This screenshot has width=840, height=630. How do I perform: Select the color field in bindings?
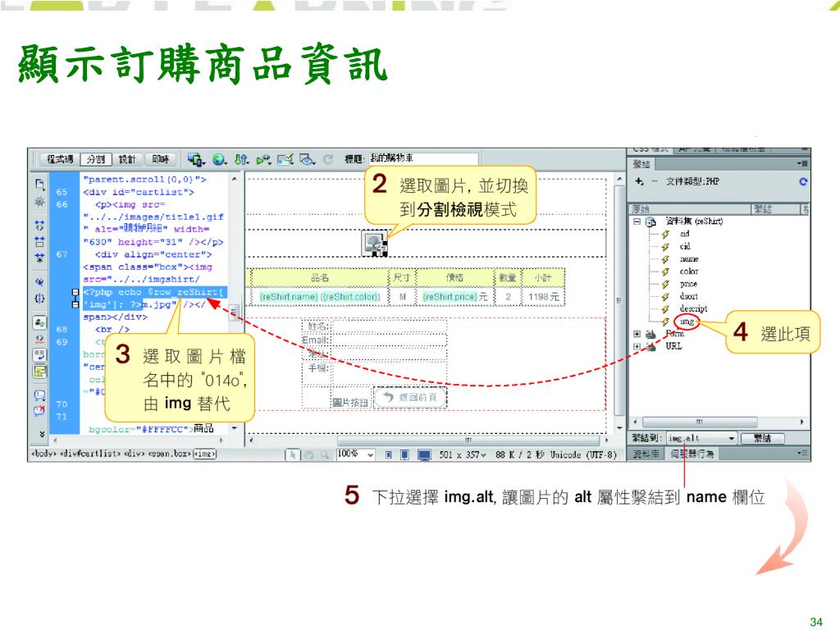click(x=689, y=271)
